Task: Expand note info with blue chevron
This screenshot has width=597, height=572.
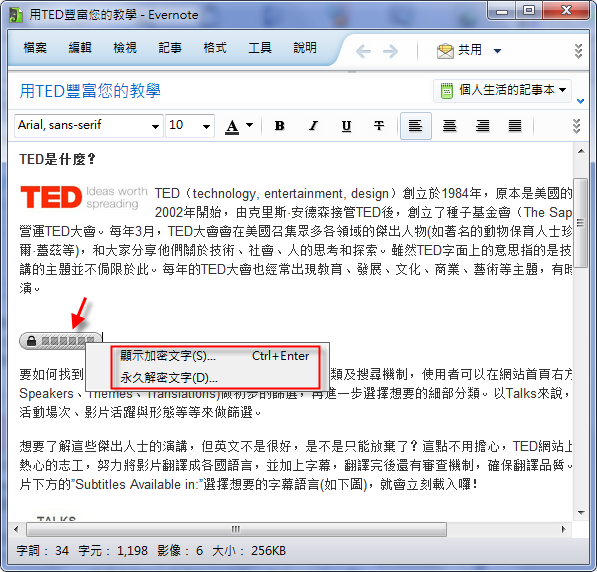Action: click(x=580, y=101)
